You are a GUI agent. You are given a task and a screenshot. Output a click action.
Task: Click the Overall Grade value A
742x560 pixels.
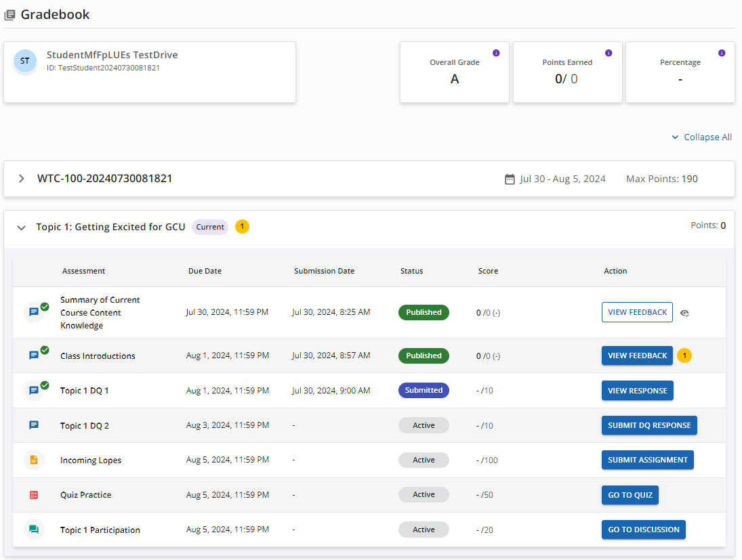coord(455,79)
